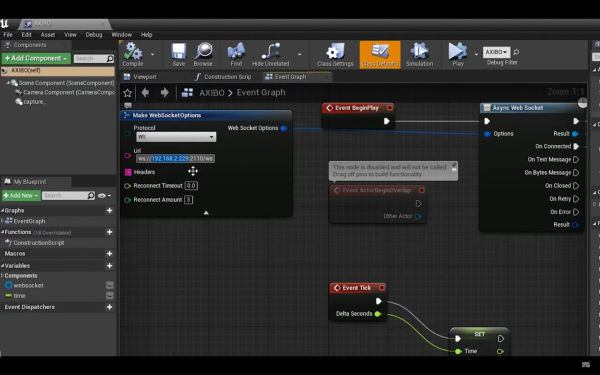The height and width of the screenshot is (375, 600).
Task: Collapse Make WebSocketOptions advanced pins arrow
Action: tap(206, 213)
